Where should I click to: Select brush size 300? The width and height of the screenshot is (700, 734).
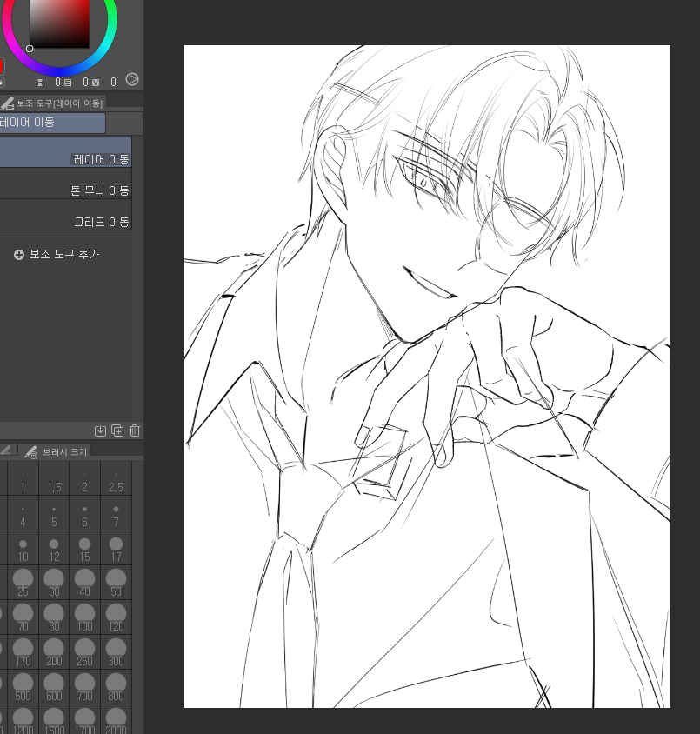coord(116,652)
